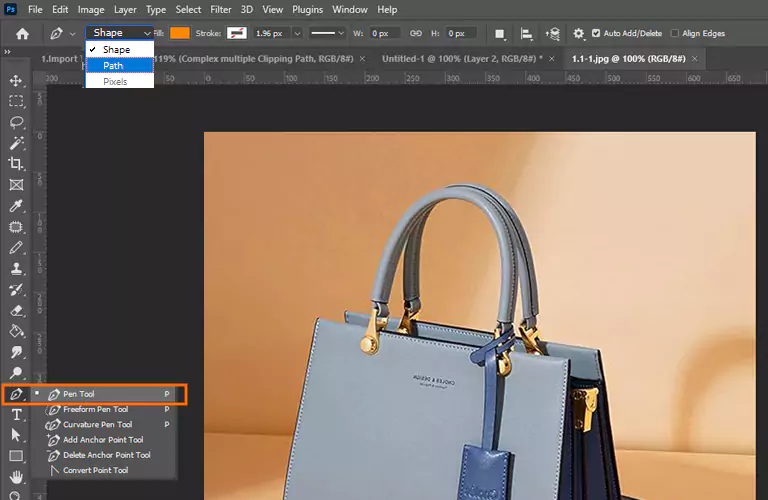Click the Home icon in options bar
This screenshot has width=768, height=500.
(x=22, y=33)
